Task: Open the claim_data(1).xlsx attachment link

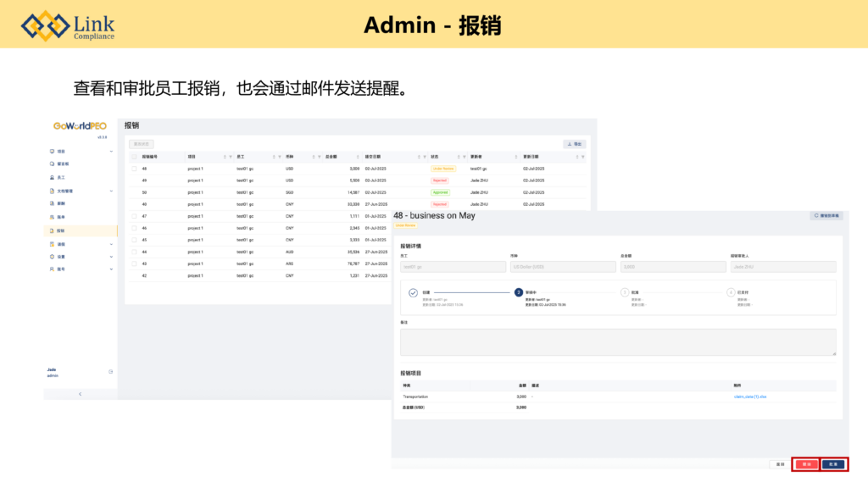Action: [x=750, y=396]
